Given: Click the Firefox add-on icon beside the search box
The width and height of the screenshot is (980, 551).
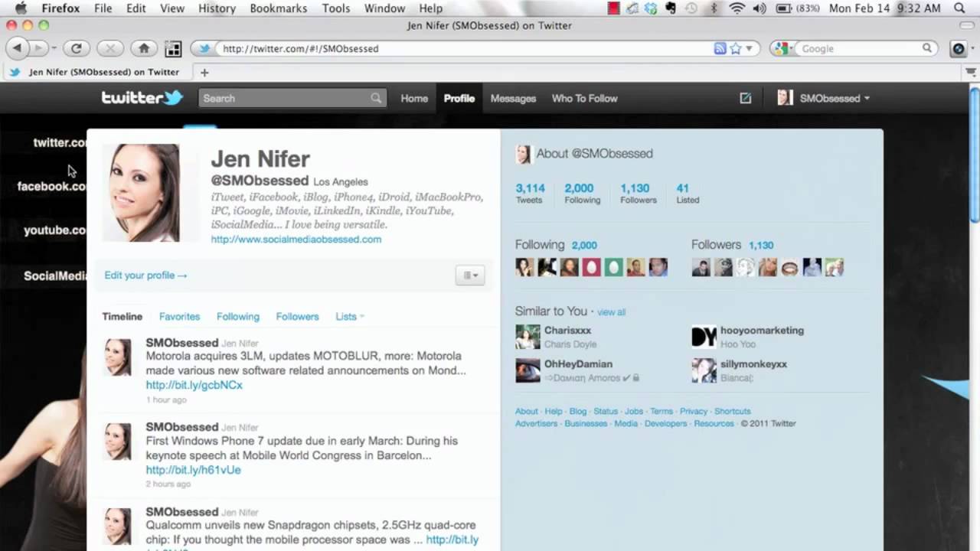Looking at the screenshot, I should coord(959,49).
